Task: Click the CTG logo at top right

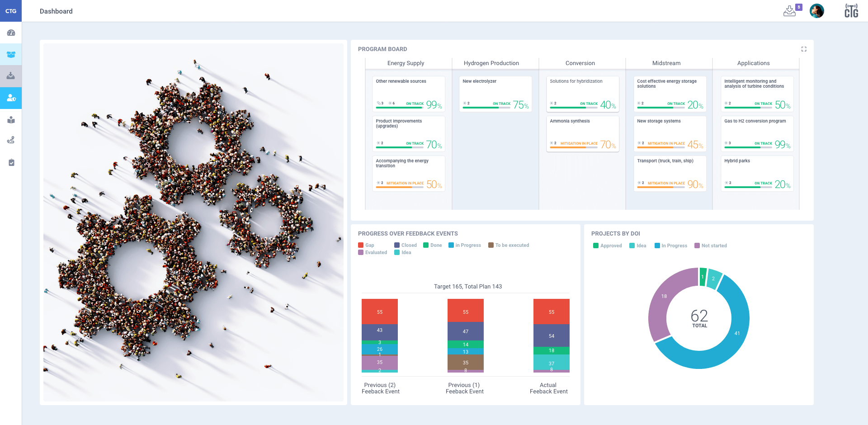Action: click(851, 10)
